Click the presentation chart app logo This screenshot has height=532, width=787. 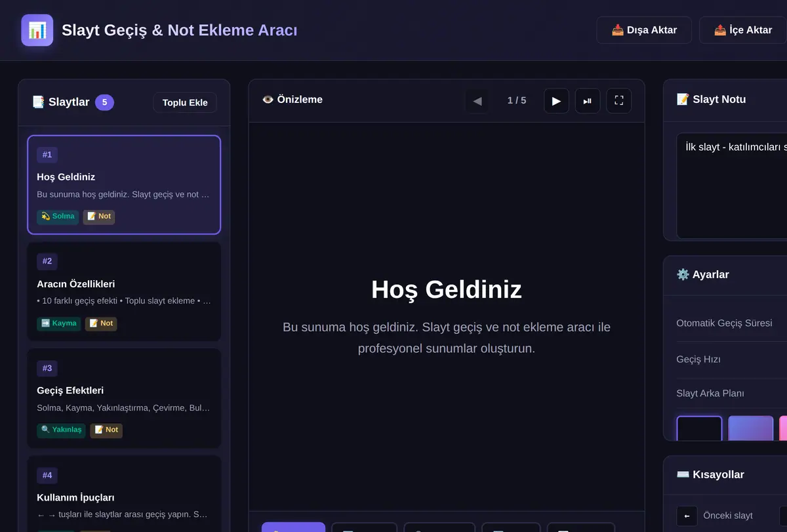tap(37, 30)
